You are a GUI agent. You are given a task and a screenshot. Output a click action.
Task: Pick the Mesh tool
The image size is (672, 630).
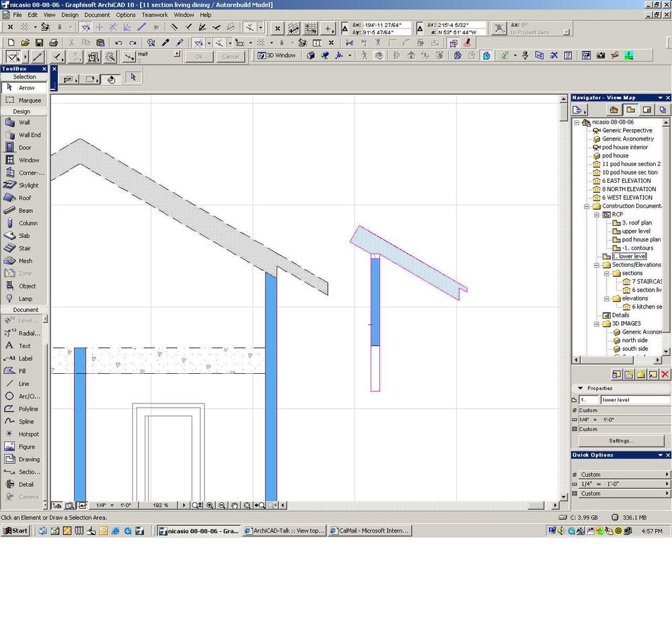click(24, 261)
